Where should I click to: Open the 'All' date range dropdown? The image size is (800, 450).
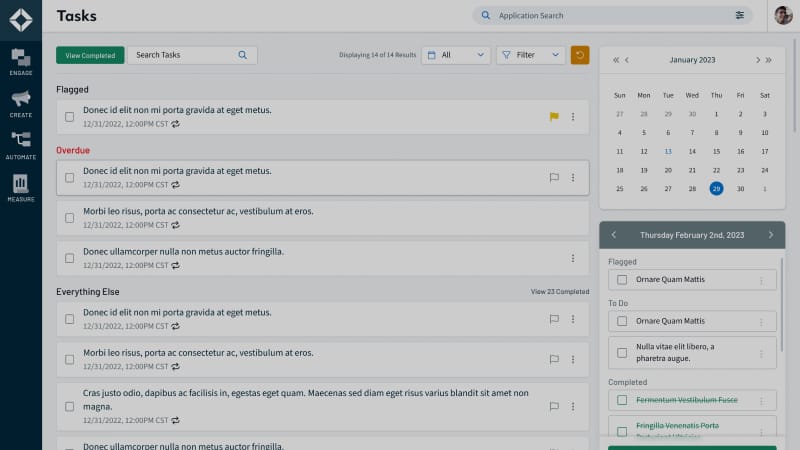(x=456, y=55)
